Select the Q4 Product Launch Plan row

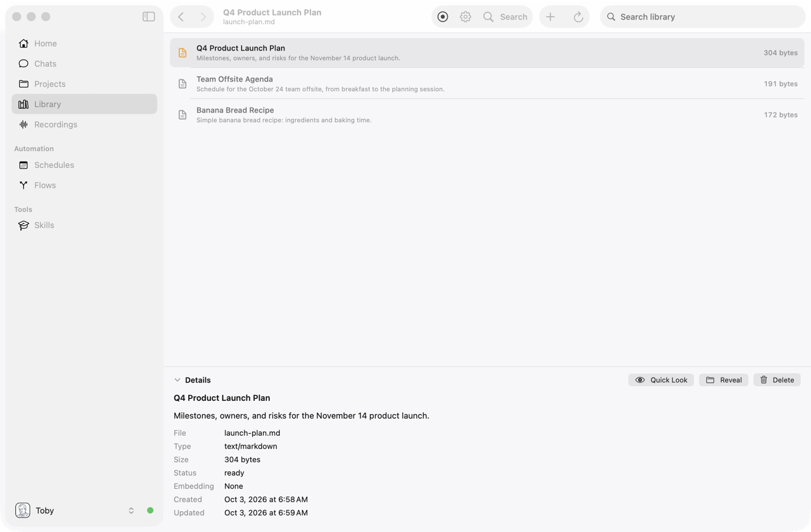pyautogui.click(x=487, y=53)
